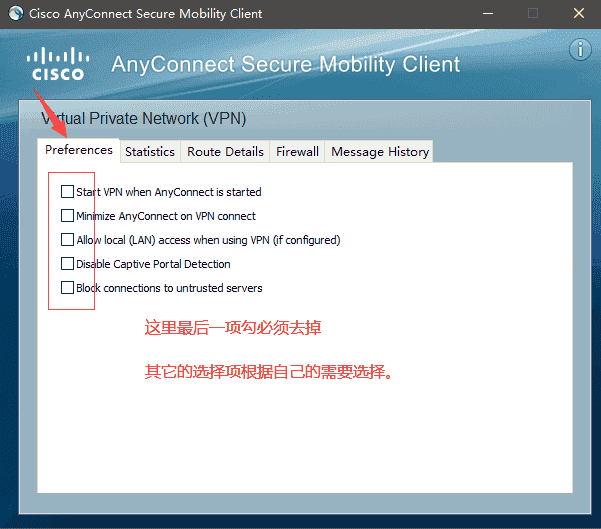Switch to the Statistics tab

[150, 152]
